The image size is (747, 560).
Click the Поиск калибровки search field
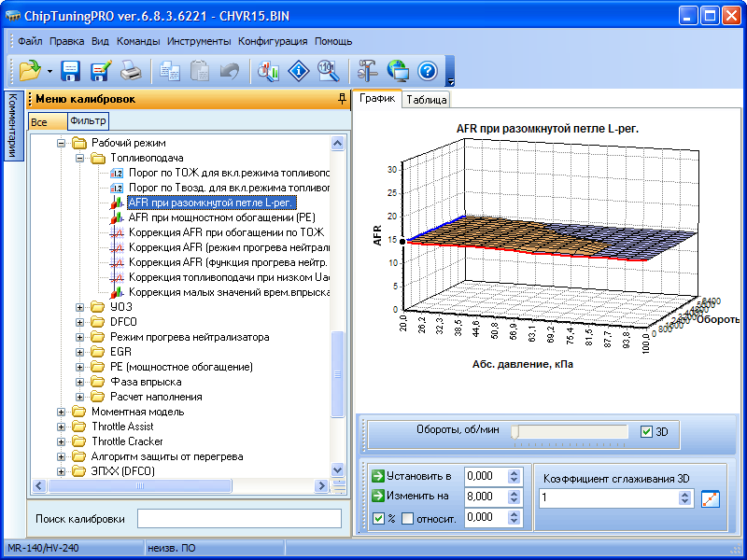tap(239, 518)
